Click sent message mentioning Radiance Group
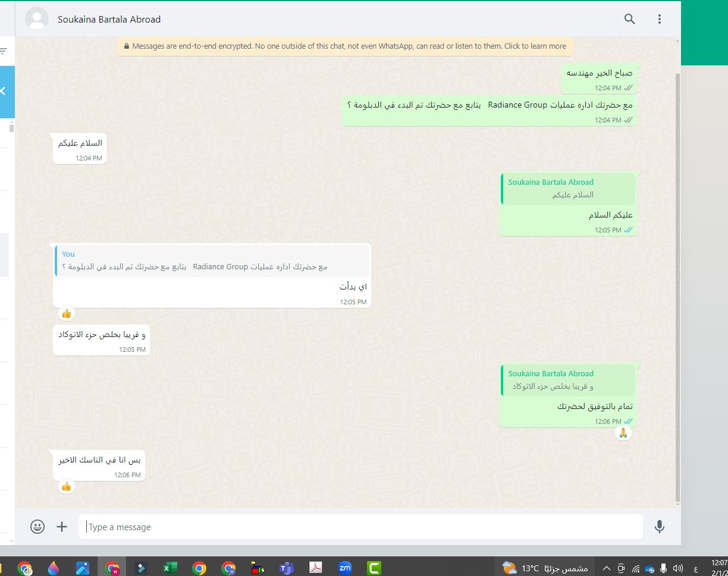Viewport: 728px width, 576px height. pos(489,111)
